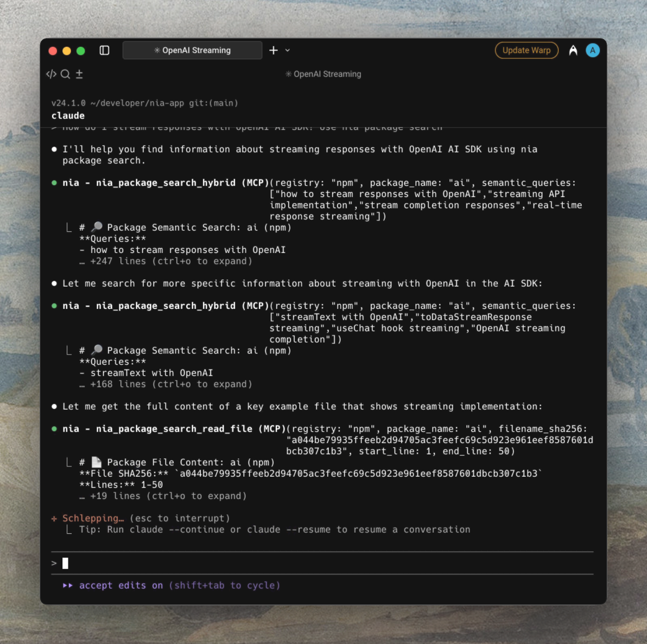This screenshot has height=644, width=647.
Task: Expand the +247 lines collapsed output
Action: [166, 261]
